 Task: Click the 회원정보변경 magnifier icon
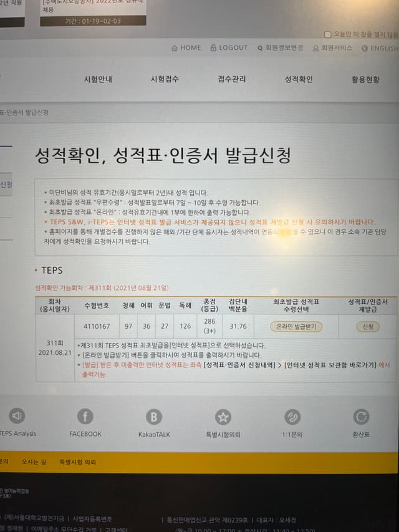click(260, 48)
